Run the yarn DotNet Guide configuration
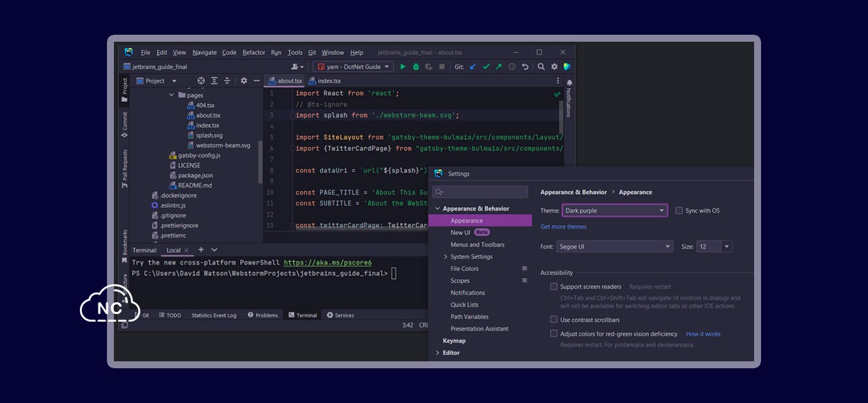The image size is (868, 403). (x=403, y=67)
